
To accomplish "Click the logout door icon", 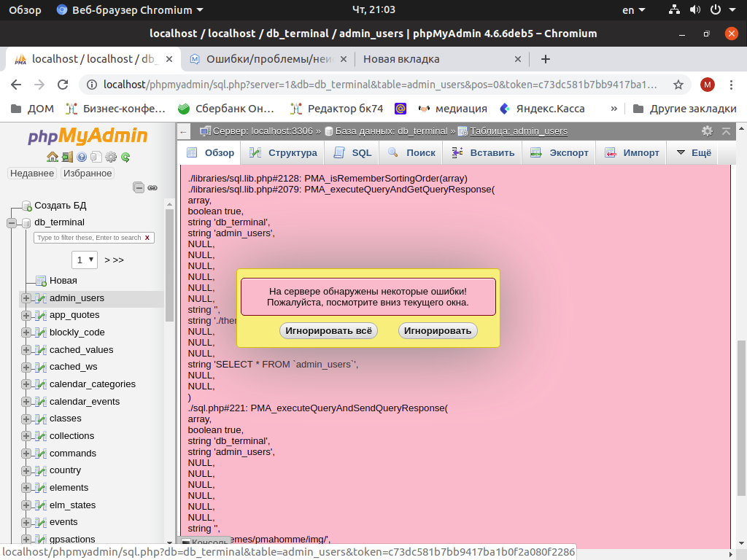I will coord(66,157).
